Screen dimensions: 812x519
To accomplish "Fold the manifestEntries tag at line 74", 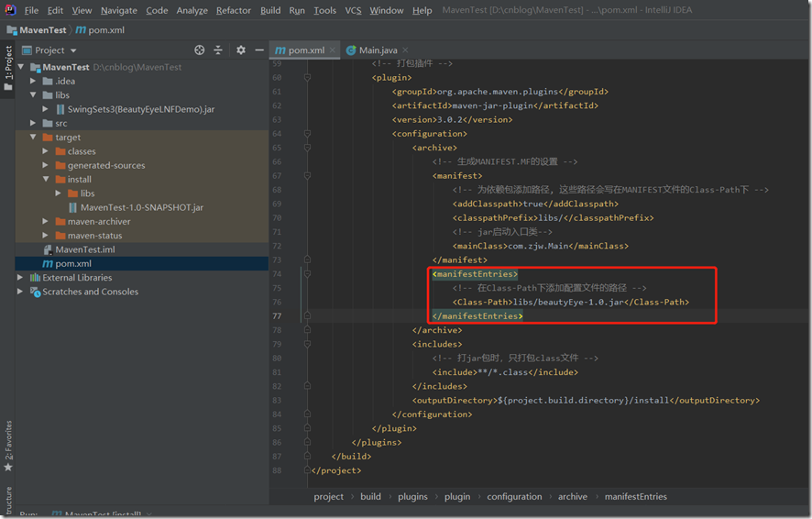I will tap(307, 274).
